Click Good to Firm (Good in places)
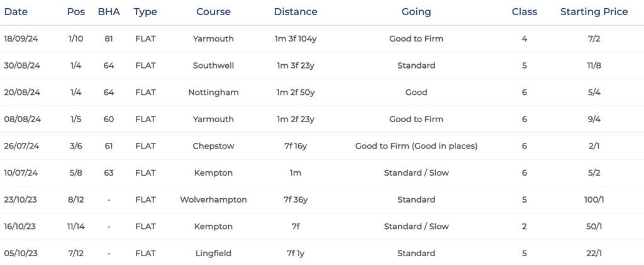The height and width of the screenshot is (265, 644). 416,146
